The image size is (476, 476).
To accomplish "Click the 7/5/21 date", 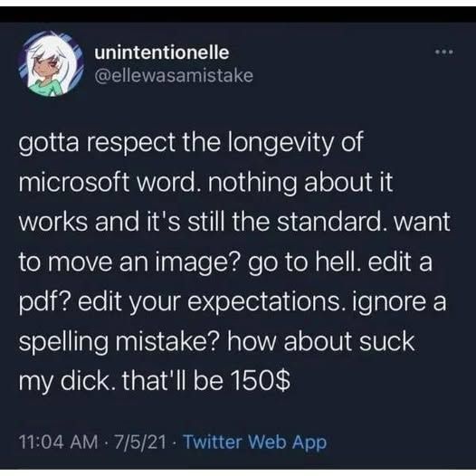I will coord(140,442).
